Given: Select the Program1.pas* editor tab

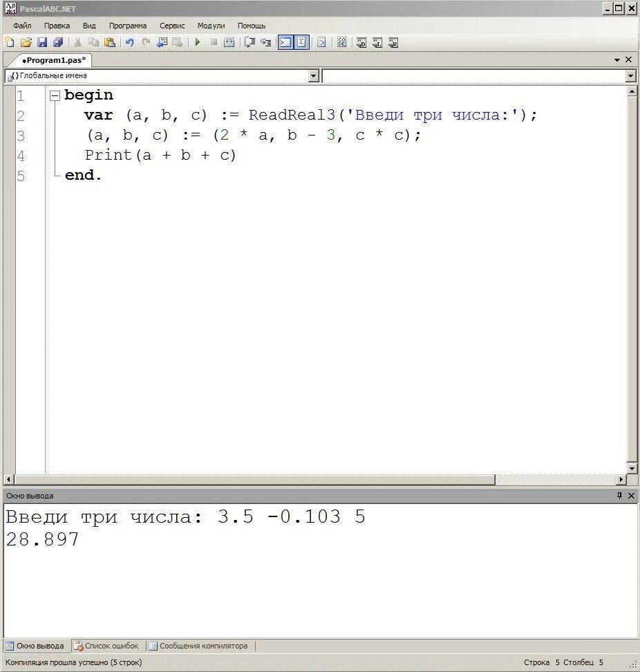Looking at the screenshot, I should (x=53, y=60).
